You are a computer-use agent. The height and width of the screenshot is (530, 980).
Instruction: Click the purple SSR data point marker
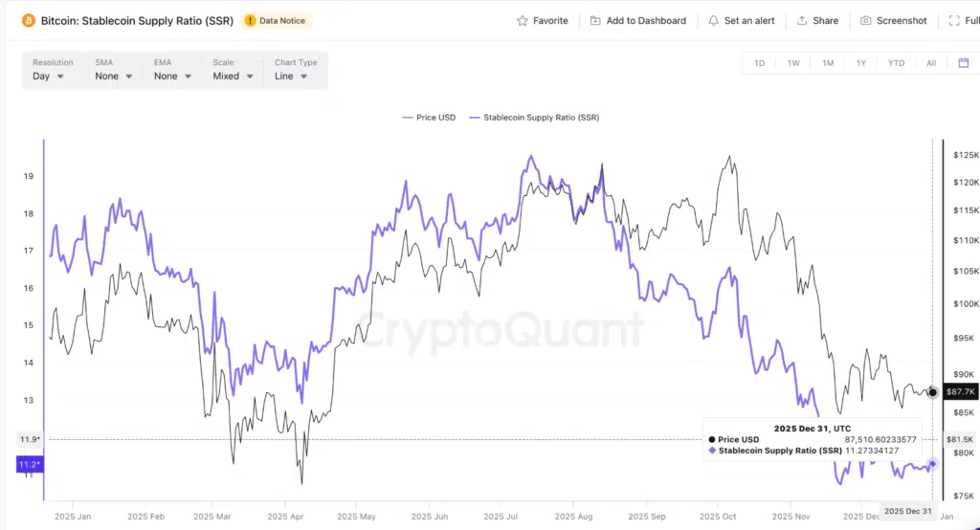coord(933,464)
